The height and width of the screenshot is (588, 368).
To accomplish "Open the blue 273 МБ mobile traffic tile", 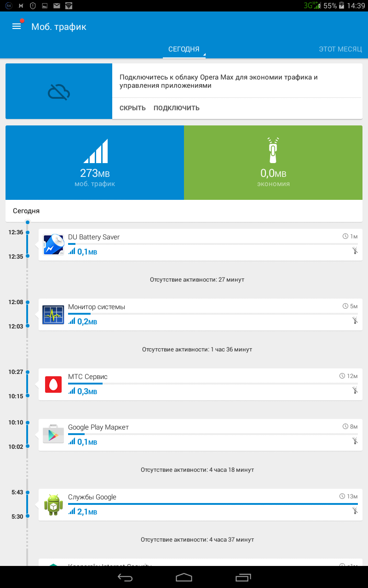I will 95,163.
